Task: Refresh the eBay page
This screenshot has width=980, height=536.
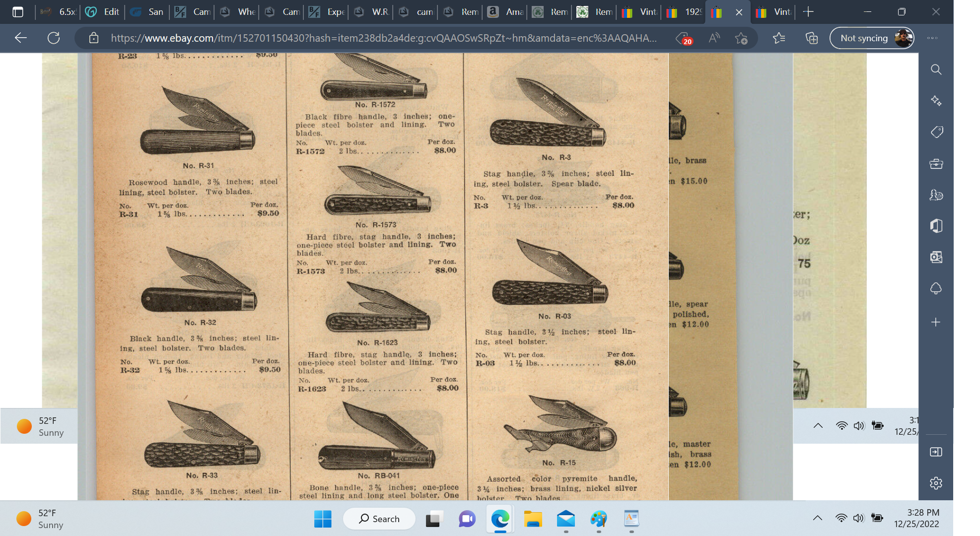Action: [54, 38]
